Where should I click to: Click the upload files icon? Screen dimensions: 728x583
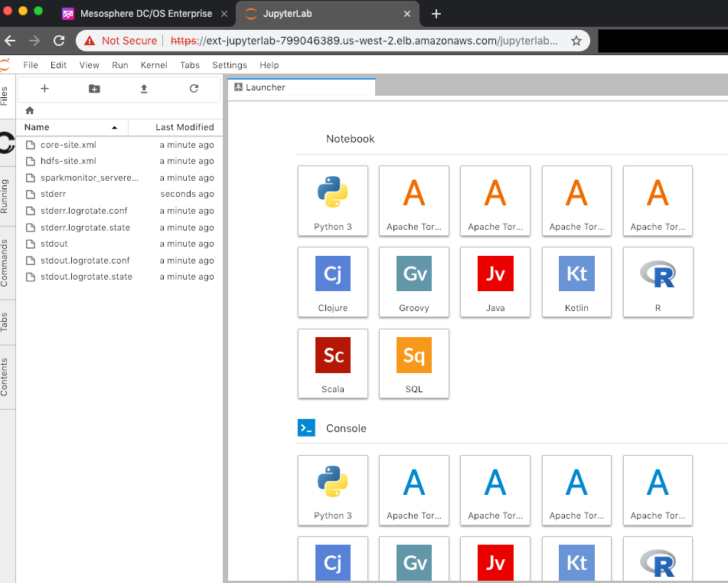pyautogui.click(x=144, y=88)
